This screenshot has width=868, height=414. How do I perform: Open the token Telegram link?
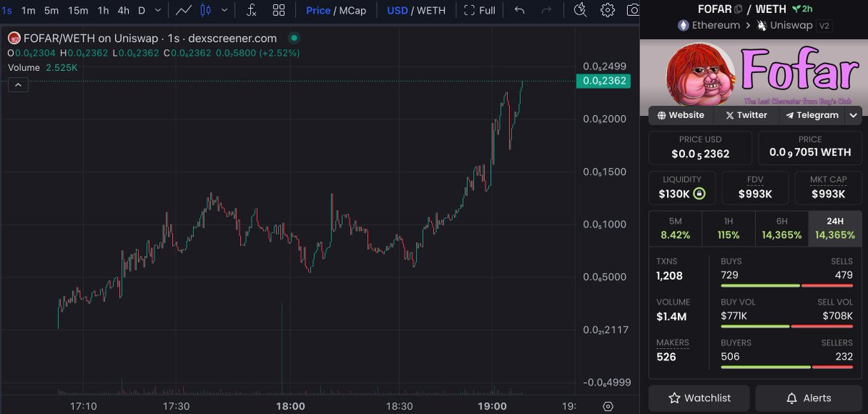click(812, 115)
